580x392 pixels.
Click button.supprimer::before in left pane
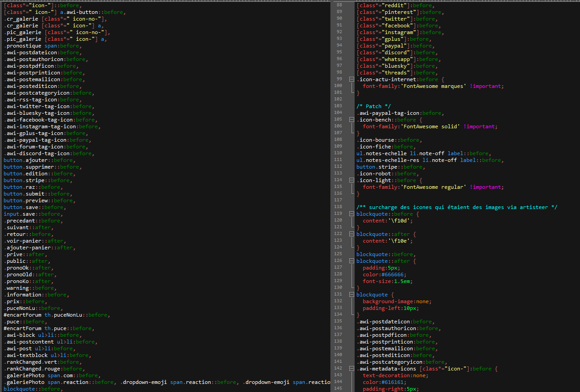[43, 167]
